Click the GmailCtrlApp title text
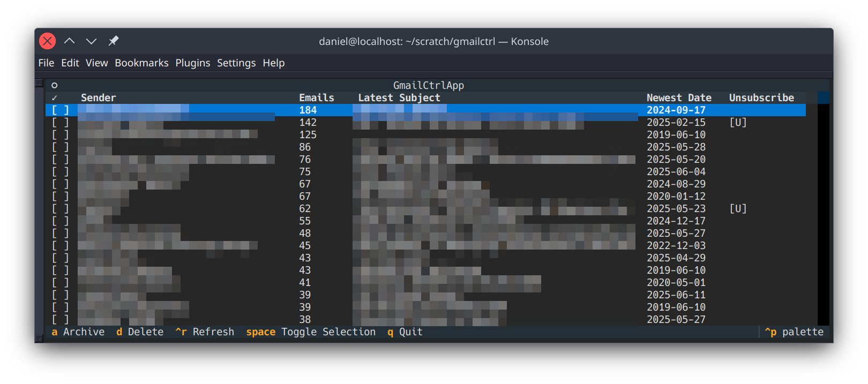868x384 pixels. 429,86
